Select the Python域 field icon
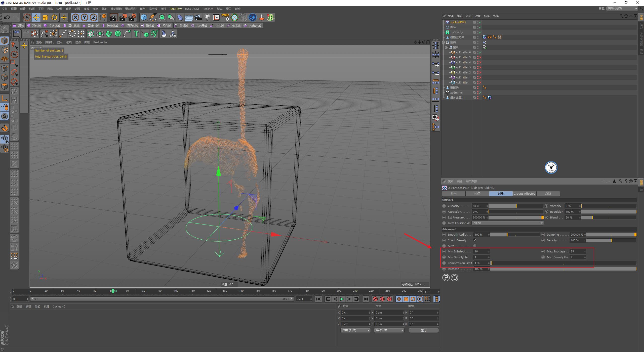Screen dimensions: 644x352 pos(246,25)
